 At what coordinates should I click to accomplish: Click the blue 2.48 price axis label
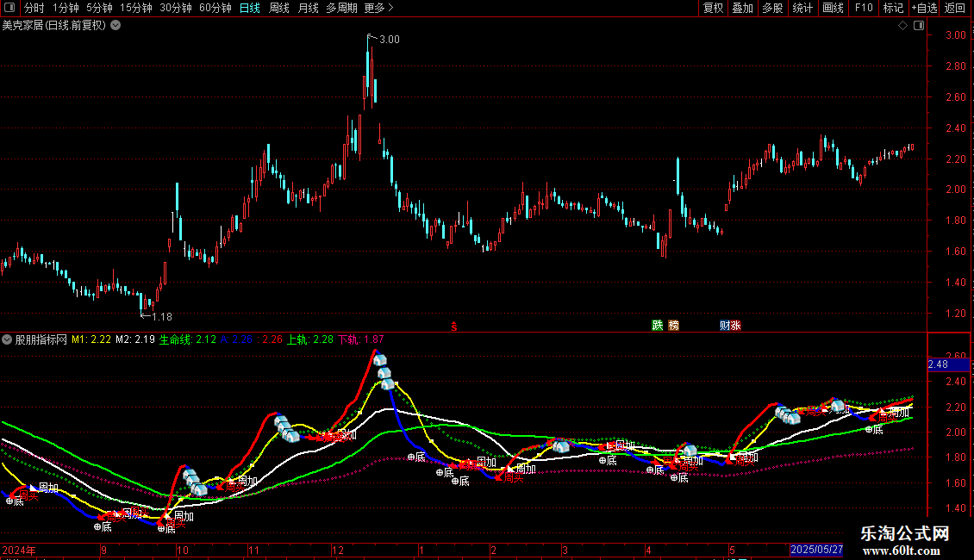point(948,364)
